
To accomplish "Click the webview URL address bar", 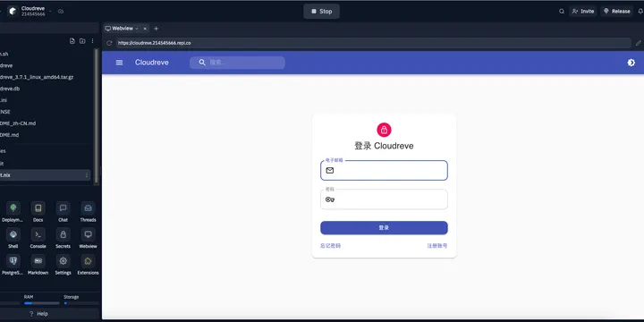I will pyautogui.click(x=373, y=43).
